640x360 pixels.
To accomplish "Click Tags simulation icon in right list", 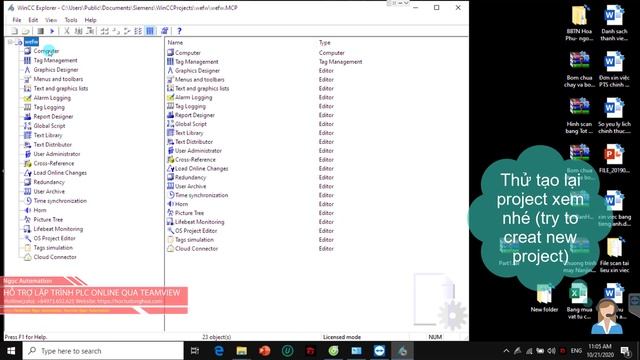I will [171, 240].
